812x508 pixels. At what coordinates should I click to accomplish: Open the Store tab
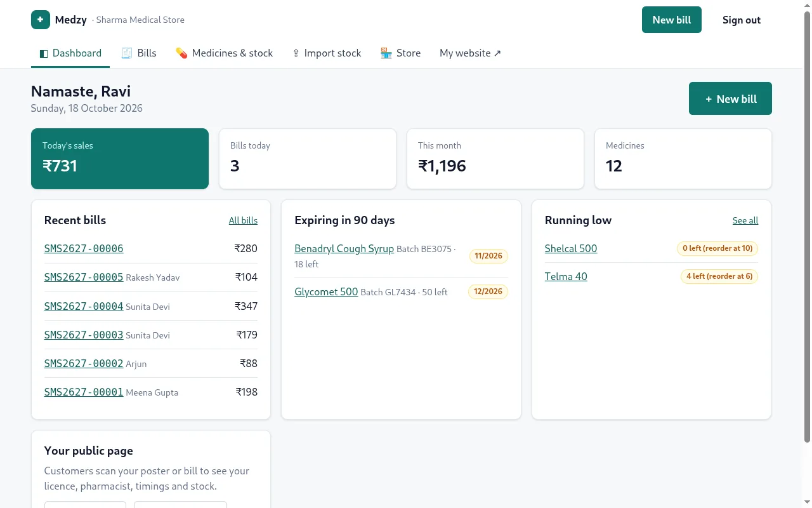(x=401, y=53)
